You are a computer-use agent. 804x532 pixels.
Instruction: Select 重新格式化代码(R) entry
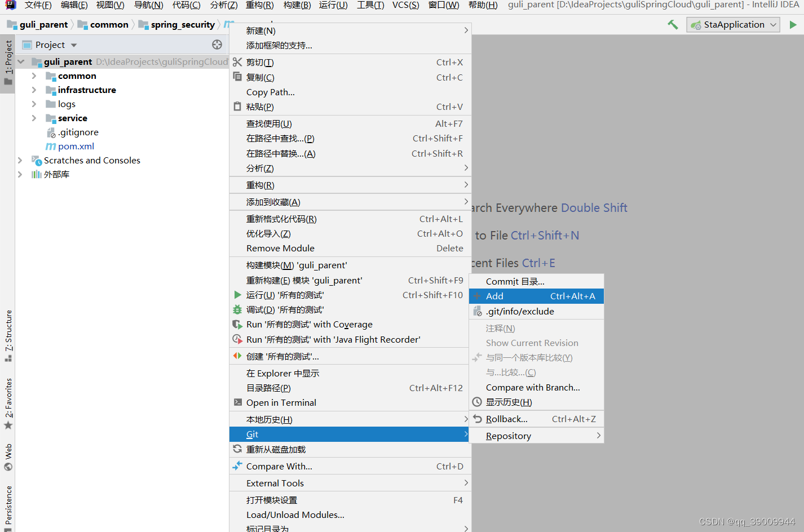click(350, 219)
